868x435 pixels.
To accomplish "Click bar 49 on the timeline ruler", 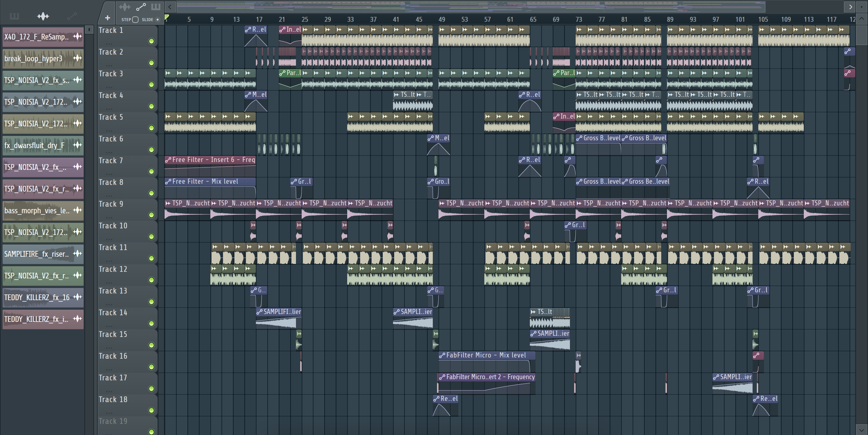I will click(x=442, y=19).
